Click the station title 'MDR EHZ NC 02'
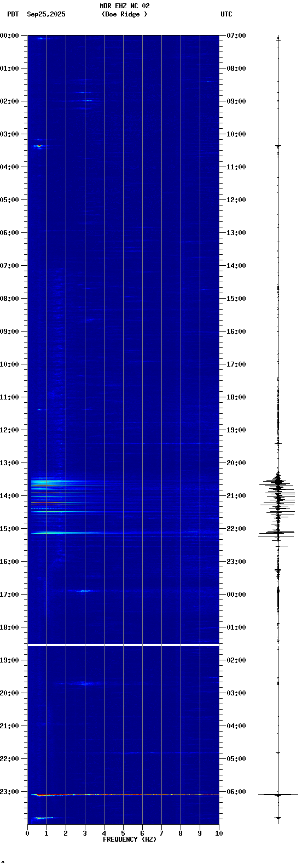This screenshot has width=302, height=868. [125, 6]
